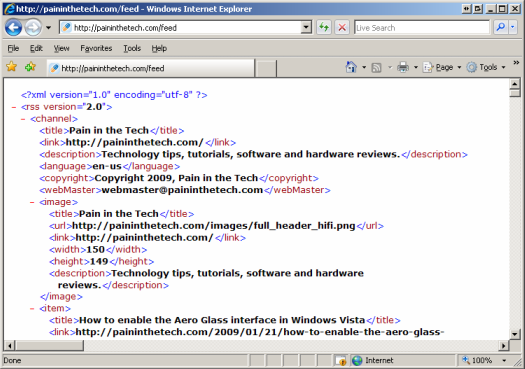
Task: Click the closing image tag
Action: tap(61, 297)
